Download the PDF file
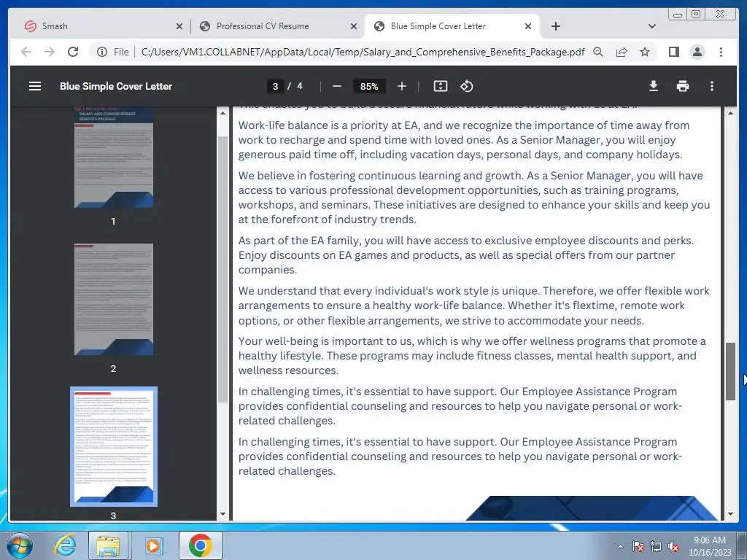747x560 pixels. 654,86
